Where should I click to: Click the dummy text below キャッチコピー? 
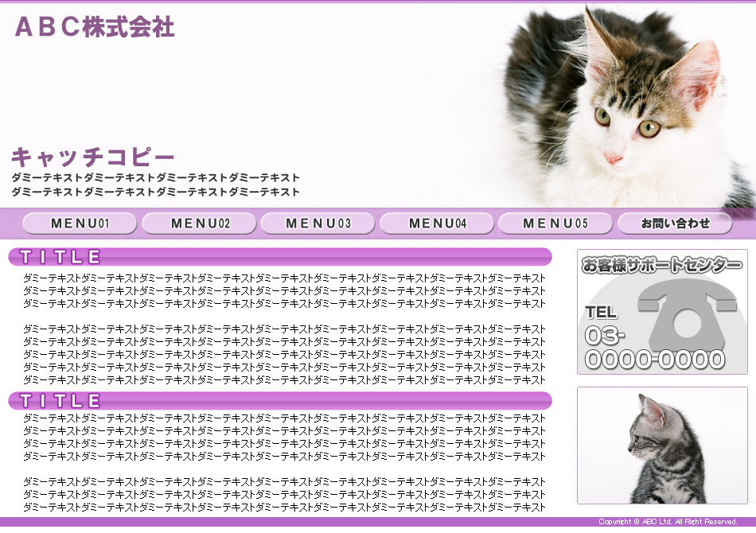(x=156, y=185)
